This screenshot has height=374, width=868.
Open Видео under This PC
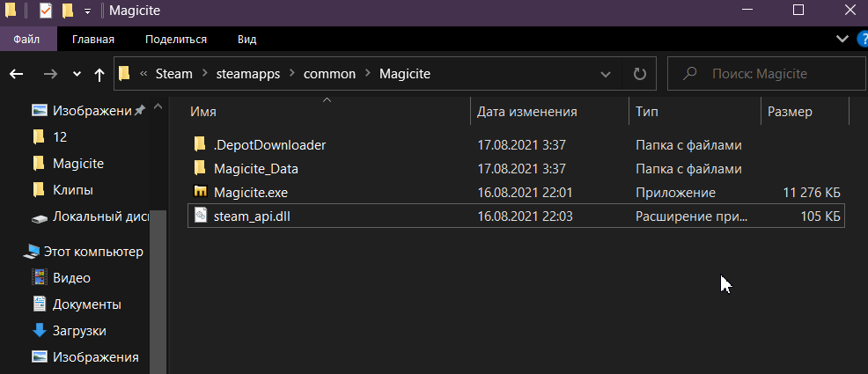(x=71, y=278)
